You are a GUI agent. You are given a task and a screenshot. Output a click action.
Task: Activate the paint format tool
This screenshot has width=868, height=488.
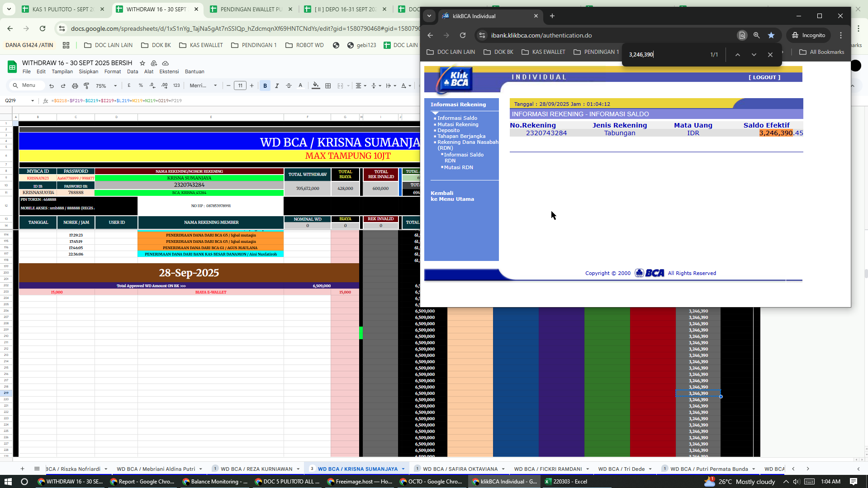86,85
